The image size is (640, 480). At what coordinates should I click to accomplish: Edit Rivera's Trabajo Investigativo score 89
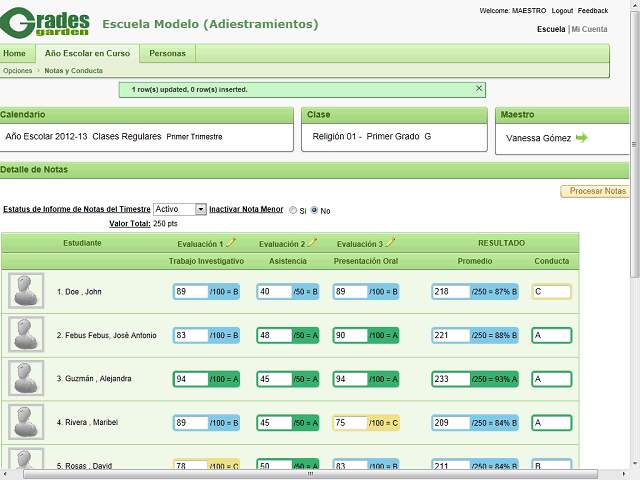pos(191,422)
